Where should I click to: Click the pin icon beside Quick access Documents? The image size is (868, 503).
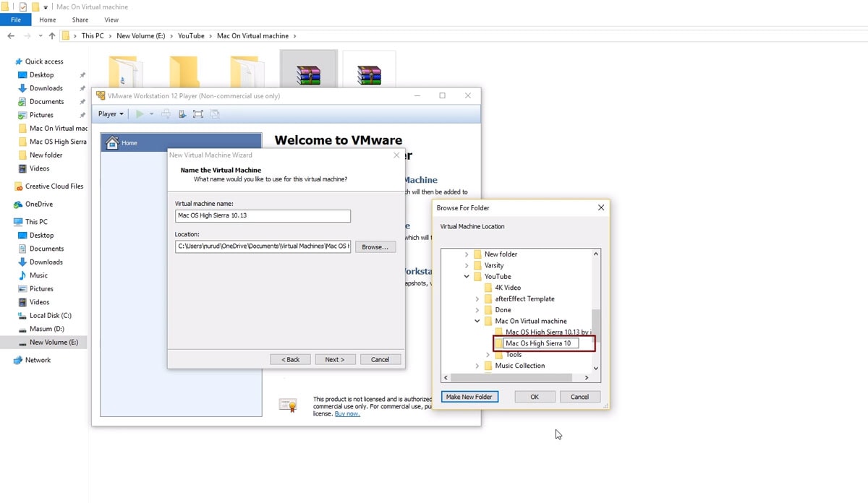pyautogui.click(x=82, y=102)
